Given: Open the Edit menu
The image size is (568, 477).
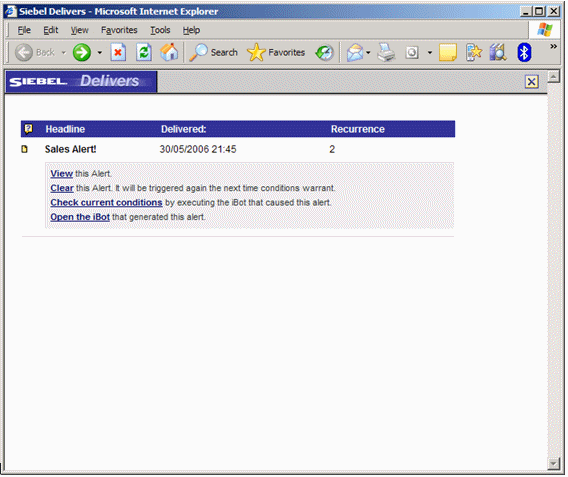Looking at the screenshot, I should [51, 30].
